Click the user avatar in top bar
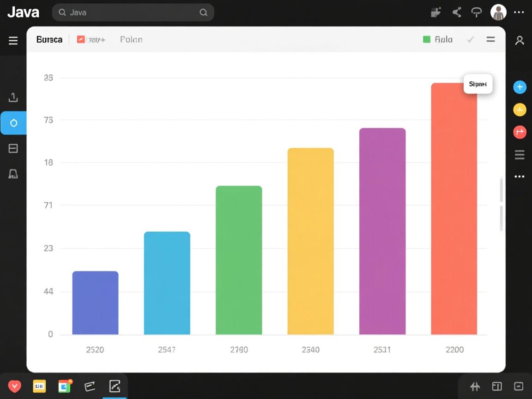Screen dimensions: 532x399 (x=498, y=12)
